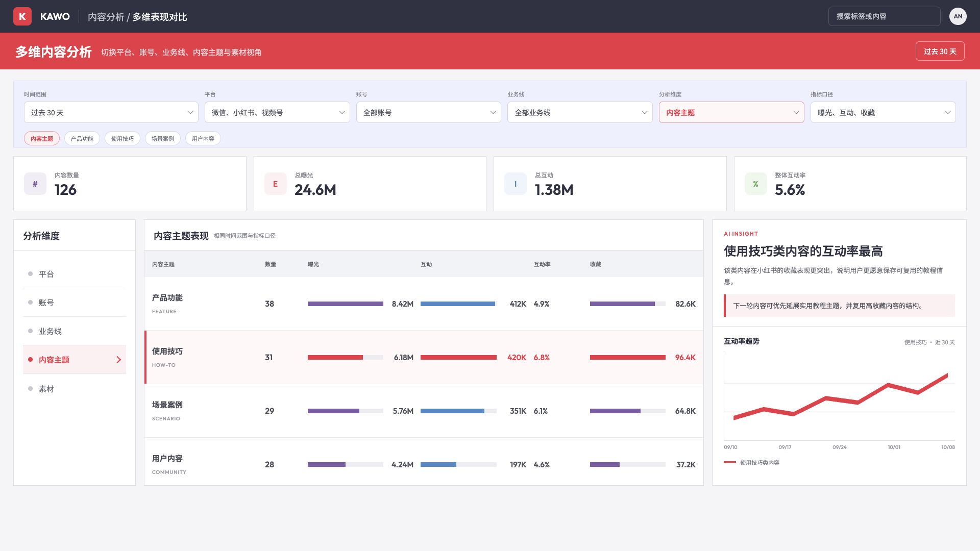Screen dimensions: 980x551
Task: Select the 内容主题 filter chip
Action: 42,138
